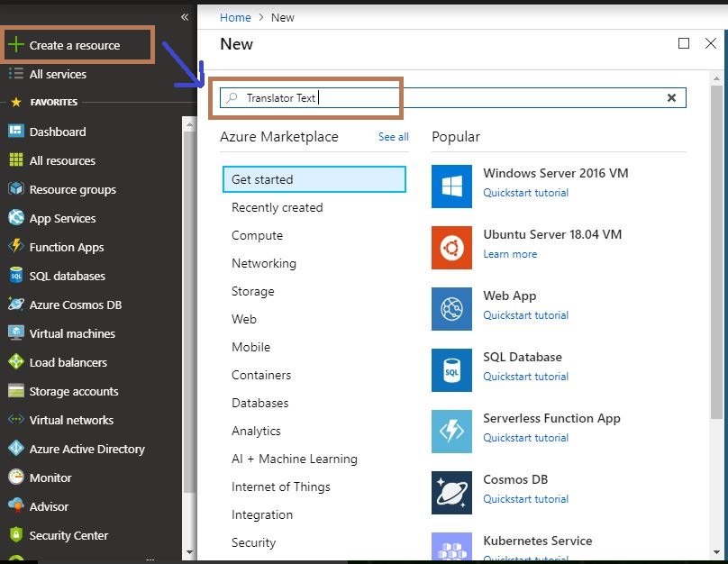Open Learn more for Ubuntu Server
Screen dimensions: 728x564
(510, 254)
